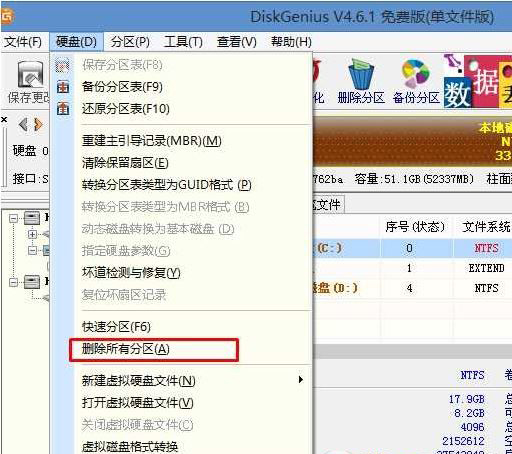
Task: Click the 8.2GB value in details
Action: click(469, 413)
